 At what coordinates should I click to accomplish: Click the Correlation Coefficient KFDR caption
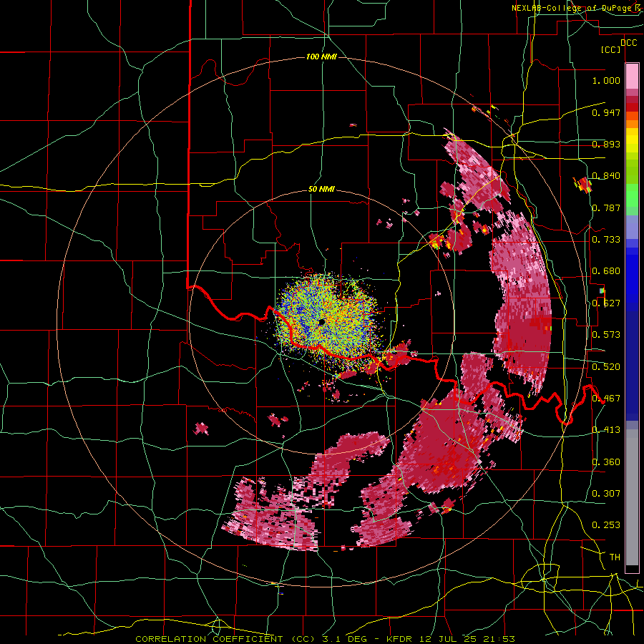pyautogui.click(x=325, y=639)
